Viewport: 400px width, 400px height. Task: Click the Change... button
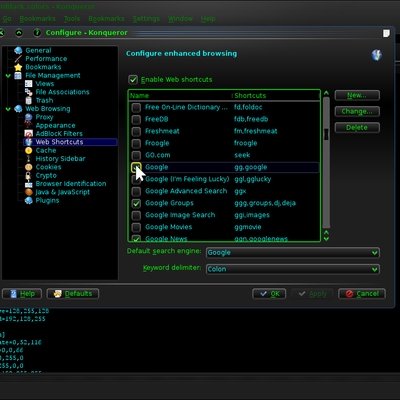pyautogui.click(x=357, y=111)
